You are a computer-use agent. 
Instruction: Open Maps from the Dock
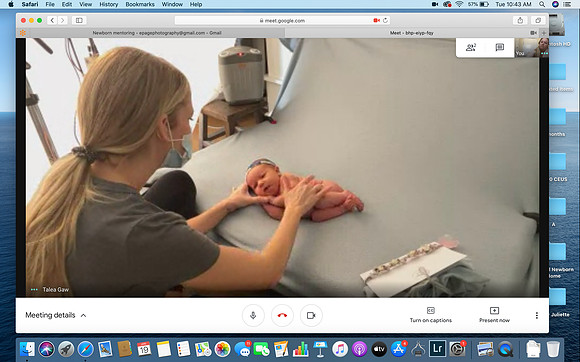point(203,349)
